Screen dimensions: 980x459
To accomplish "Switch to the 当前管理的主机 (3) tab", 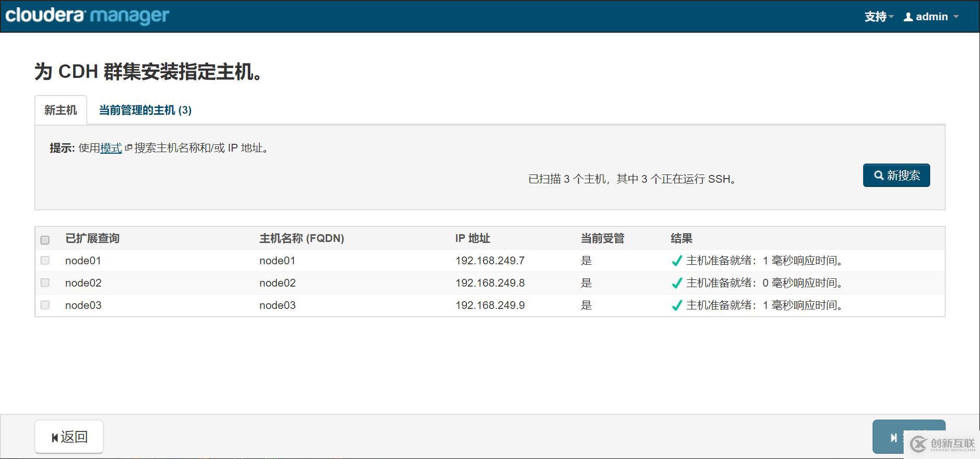I will tap(145, 110).
